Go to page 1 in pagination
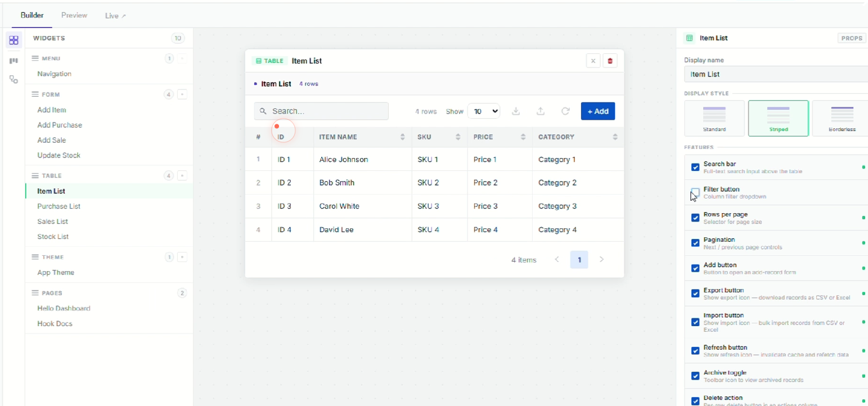Viewport: 868px width, 406px height. (579, 259)
